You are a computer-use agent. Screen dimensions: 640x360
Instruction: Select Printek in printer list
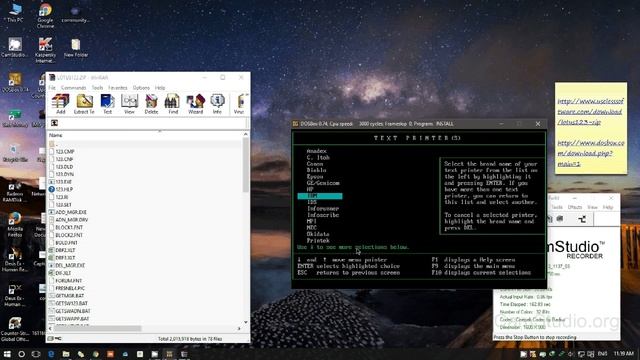tap(318, 241)
